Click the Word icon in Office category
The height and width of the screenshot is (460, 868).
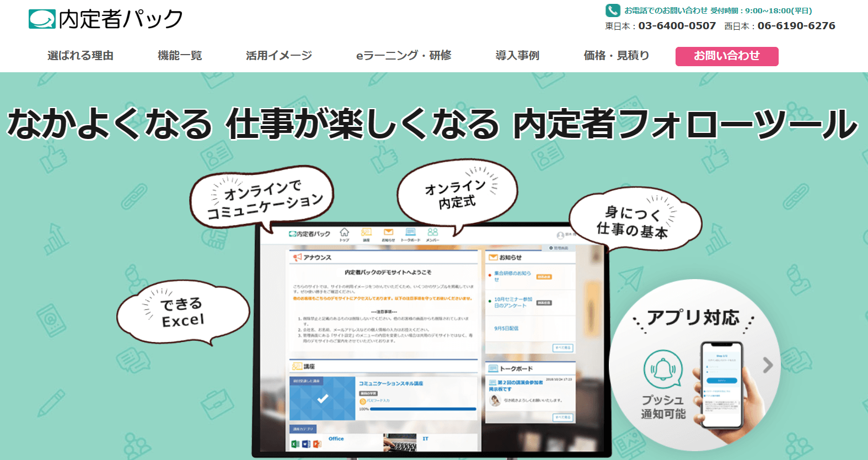306,443
